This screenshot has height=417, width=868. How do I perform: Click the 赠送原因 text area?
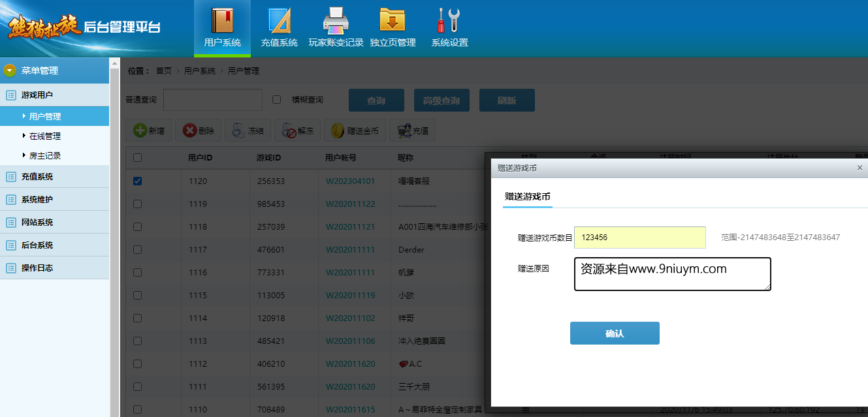point(672,273)
